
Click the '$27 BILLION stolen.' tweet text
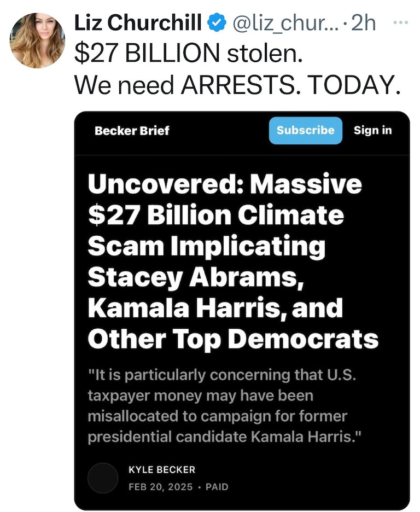[189, 56]
